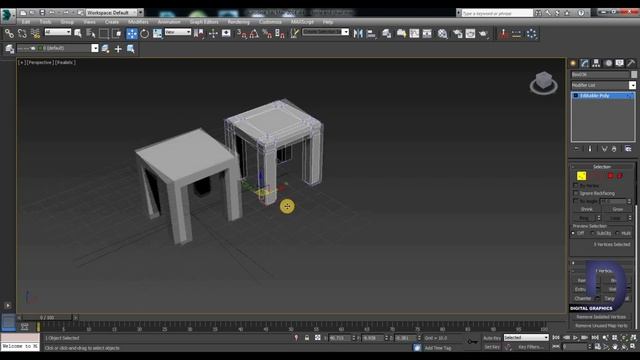Click the Play Animation button
The image size is (640, 360).
[576, 338]
